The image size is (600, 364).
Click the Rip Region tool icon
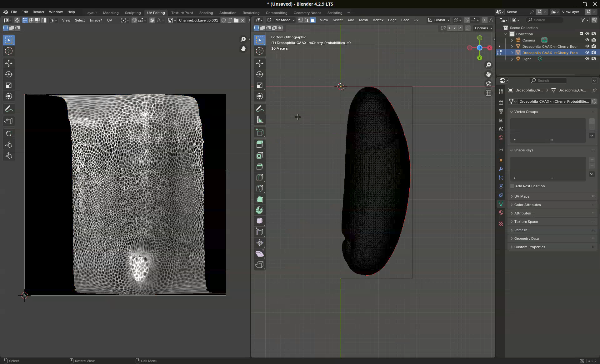tap(259, 265)
